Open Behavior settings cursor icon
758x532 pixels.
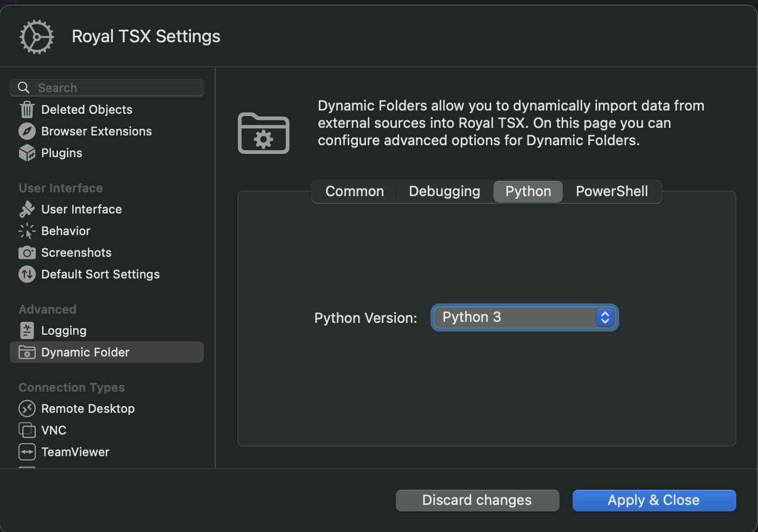[27, 231]
